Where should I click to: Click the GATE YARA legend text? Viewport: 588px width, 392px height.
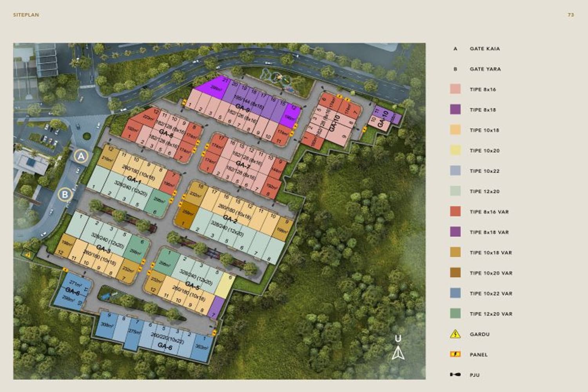pos(486,69)
